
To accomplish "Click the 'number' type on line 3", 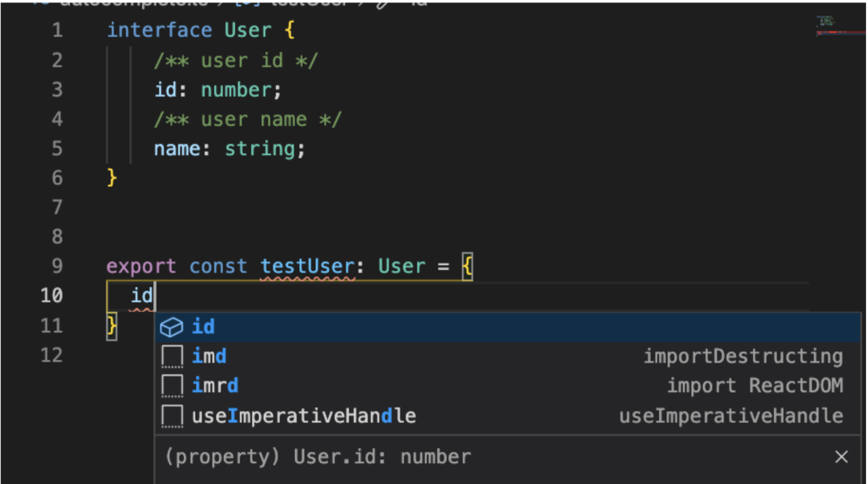I will (236, 90).
